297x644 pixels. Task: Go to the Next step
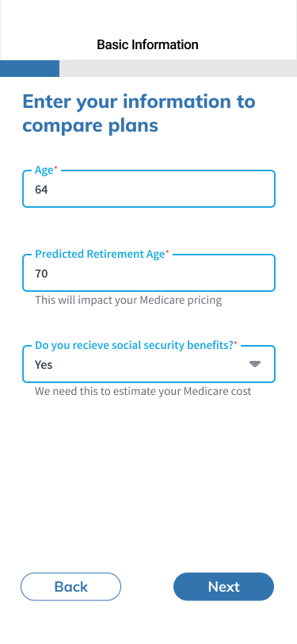click(x=223, y=587)
